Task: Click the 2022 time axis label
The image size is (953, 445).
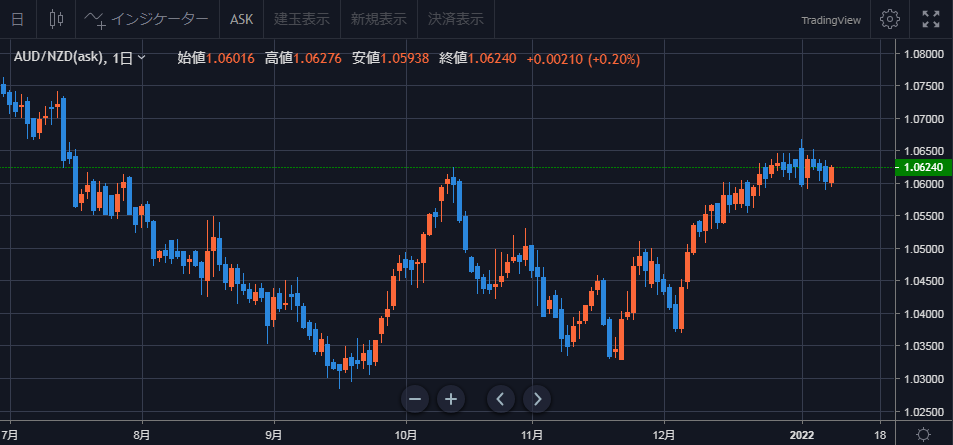Action: click(802, 435)
